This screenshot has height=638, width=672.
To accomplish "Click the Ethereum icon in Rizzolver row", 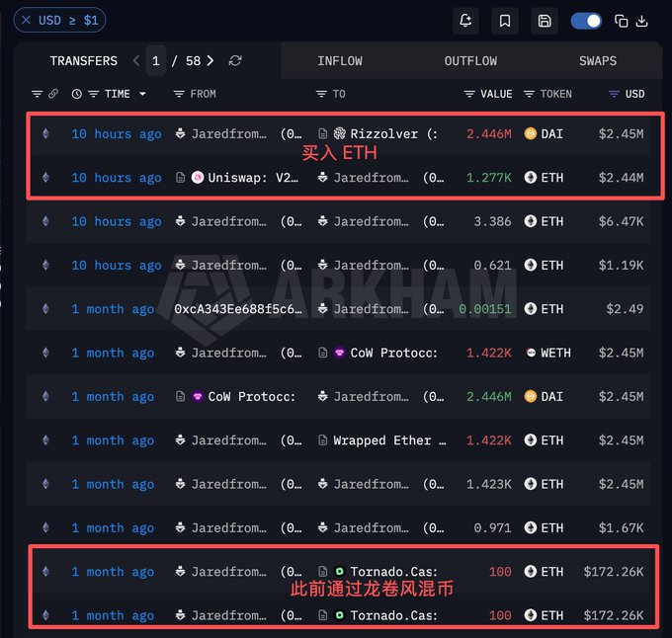I will [x=45, y=134].
